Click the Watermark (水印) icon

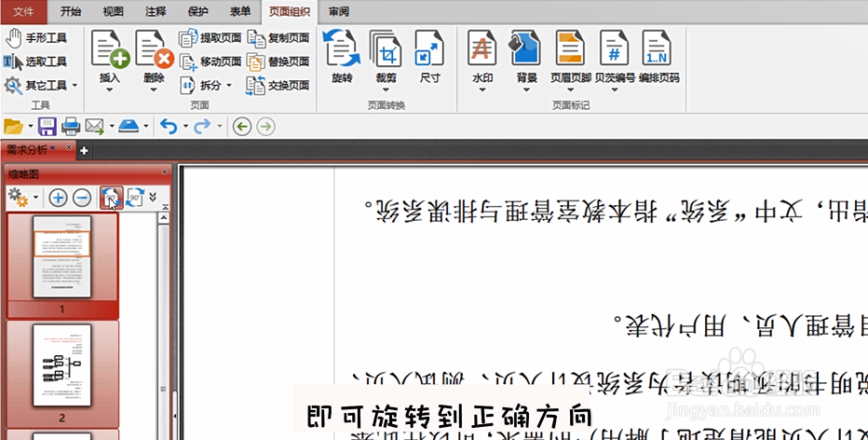pyautogui.click(x=482, y=48)
